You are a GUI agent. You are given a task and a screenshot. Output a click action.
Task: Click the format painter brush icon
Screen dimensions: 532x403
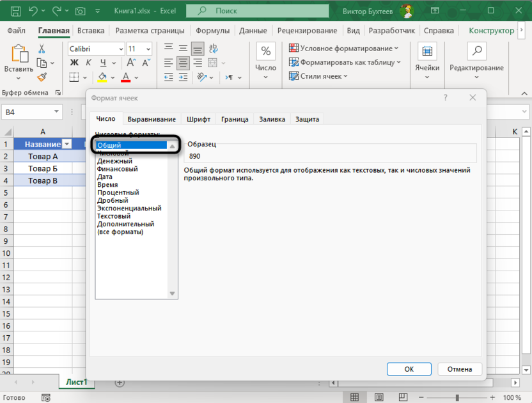click(42, 77)
